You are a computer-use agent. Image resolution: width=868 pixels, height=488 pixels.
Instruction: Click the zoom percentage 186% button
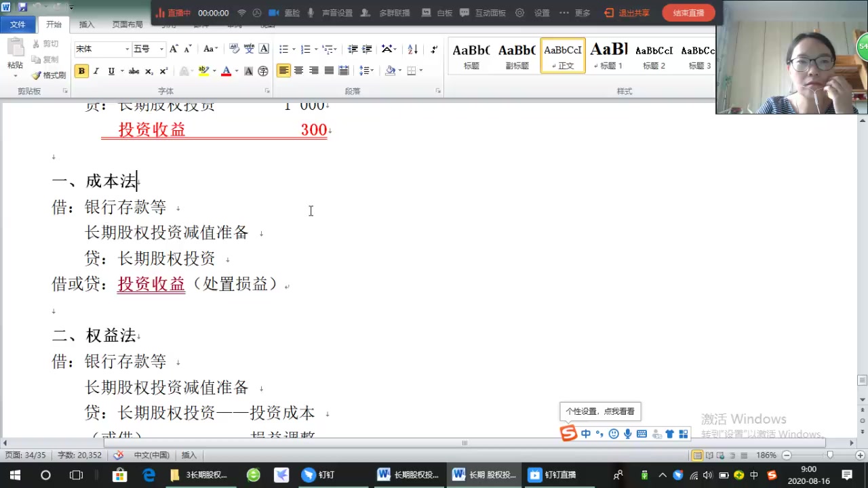tap(766, 455)
